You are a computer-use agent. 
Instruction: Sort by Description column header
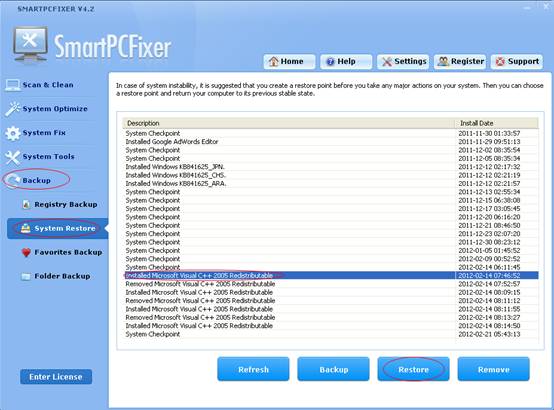(288, 123)
